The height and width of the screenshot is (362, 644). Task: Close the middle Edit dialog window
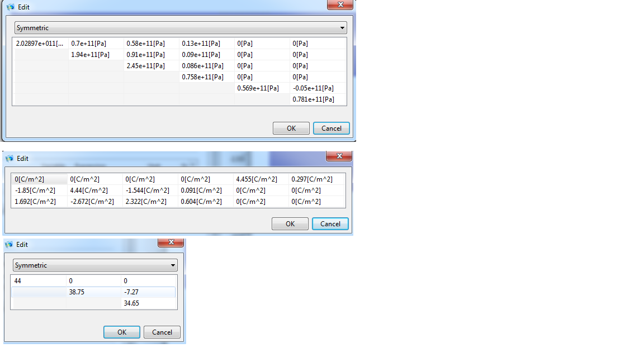(338, 156)
